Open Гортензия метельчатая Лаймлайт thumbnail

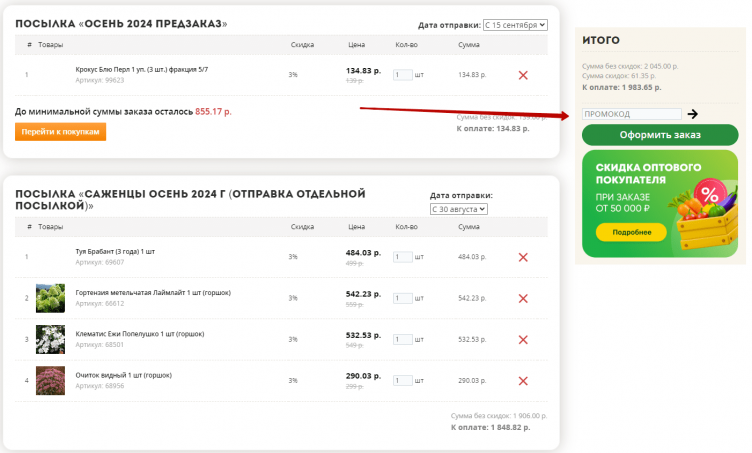coord(50,298)
